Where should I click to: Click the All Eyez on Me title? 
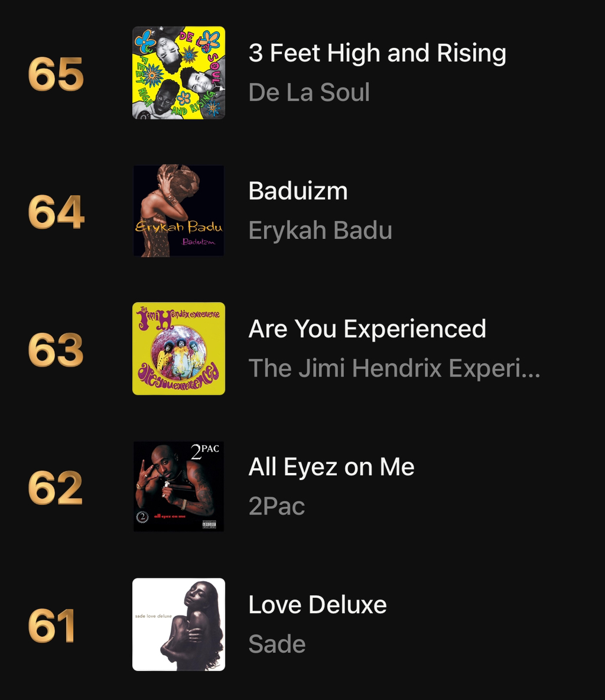331,468
